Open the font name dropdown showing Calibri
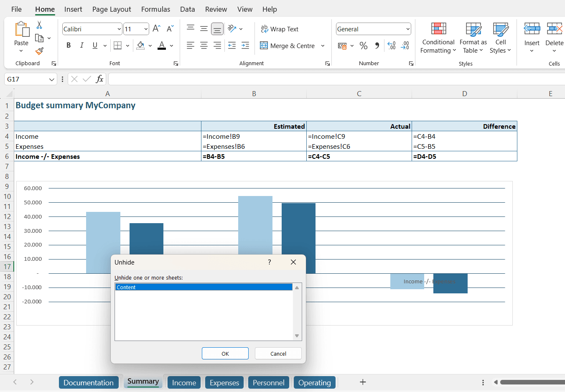The width and height of the screenshot is (565, 392). point(119,29)
